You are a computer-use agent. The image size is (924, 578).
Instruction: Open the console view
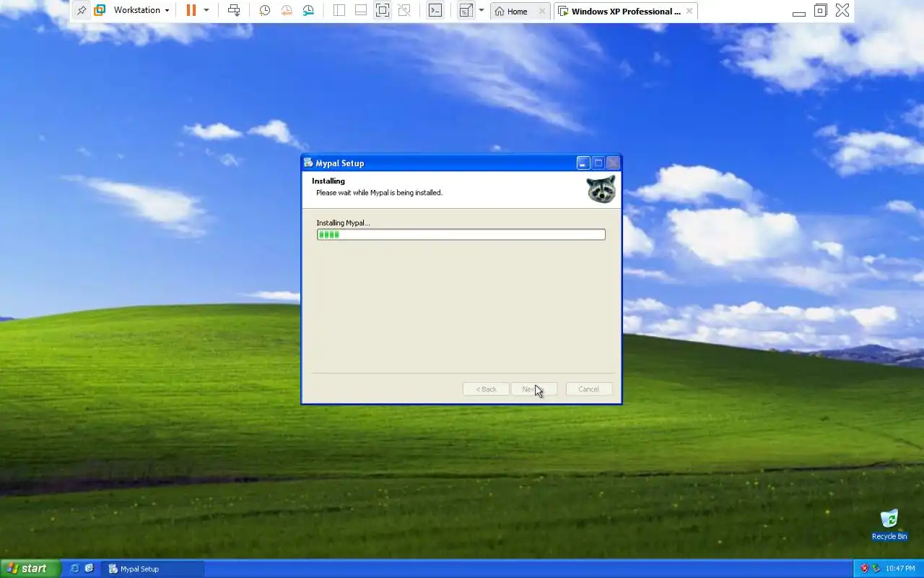[x=435, y=11]
